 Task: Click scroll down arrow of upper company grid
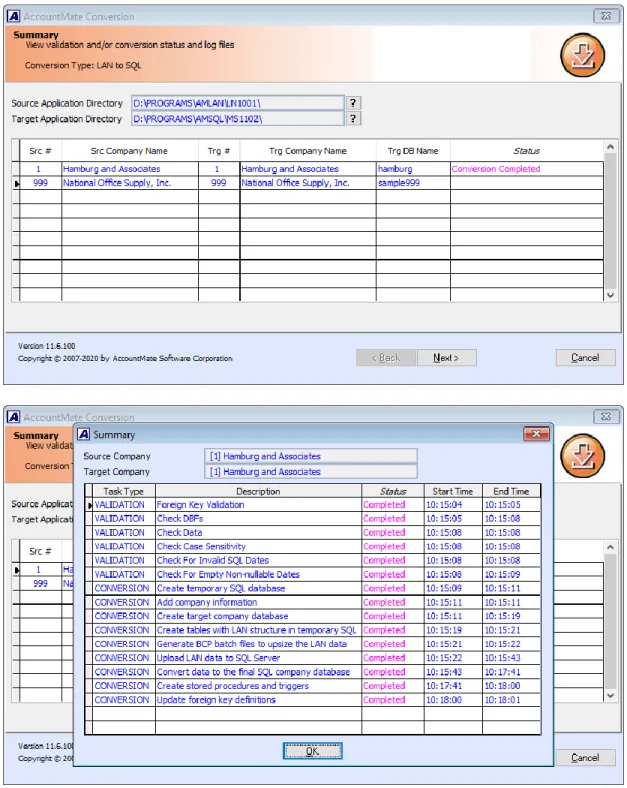[x=610, y=295]
